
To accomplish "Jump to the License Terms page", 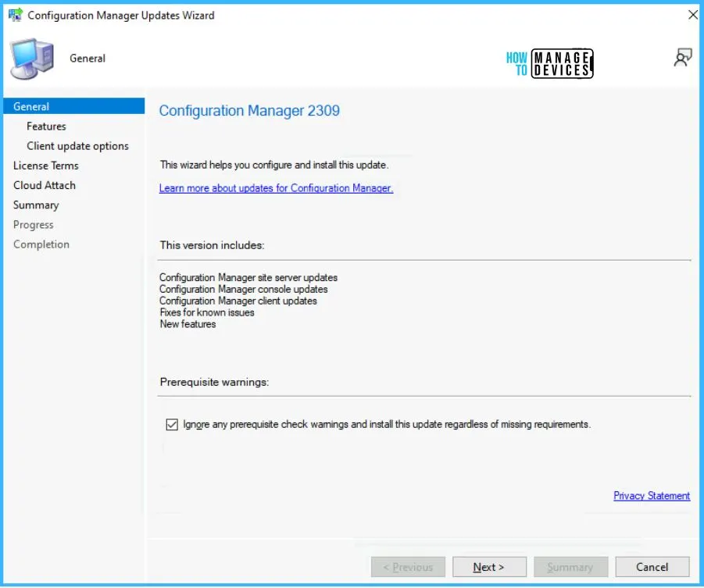I will pyautogui.click(x=45, y=166).
